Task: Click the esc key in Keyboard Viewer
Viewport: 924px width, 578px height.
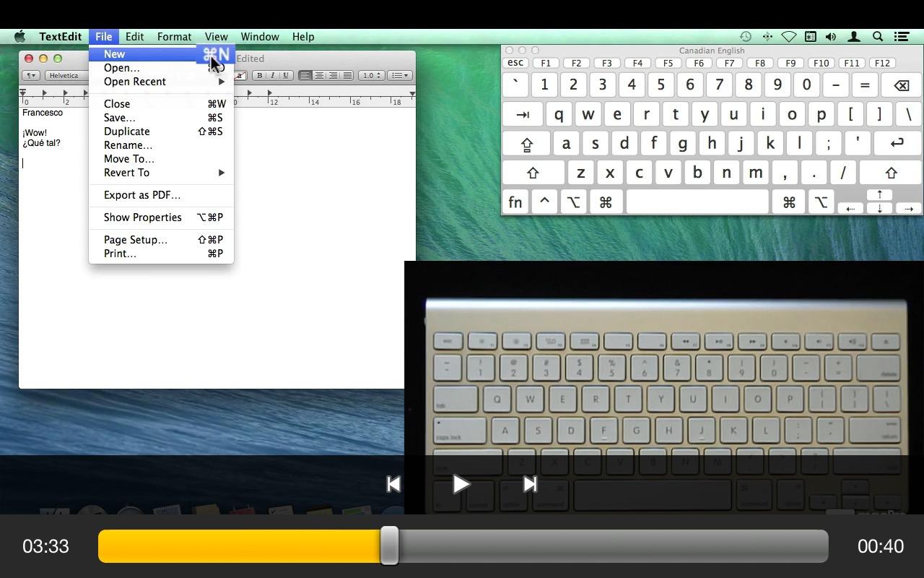Action: (x=515, y=63)
